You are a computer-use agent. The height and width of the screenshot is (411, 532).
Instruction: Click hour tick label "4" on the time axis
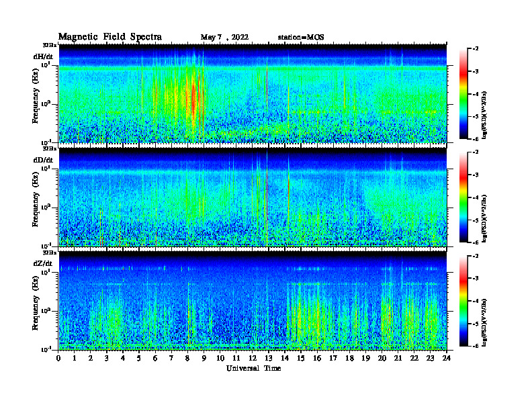123,359
